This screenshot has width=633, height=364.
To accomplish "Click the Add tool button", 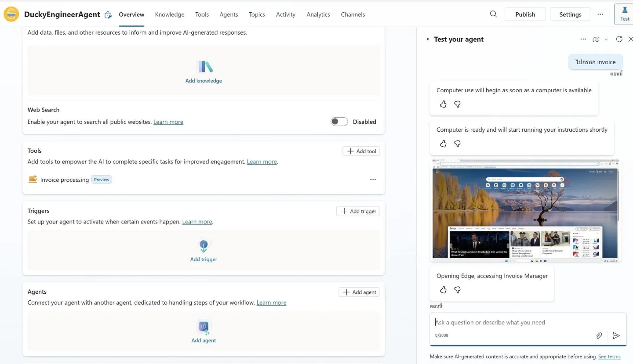I will (x=361, y=151).
